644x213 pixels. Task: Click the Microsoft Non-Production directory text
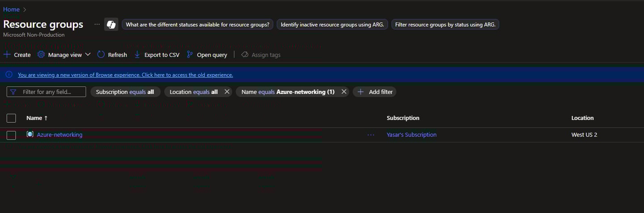(34, 35)
